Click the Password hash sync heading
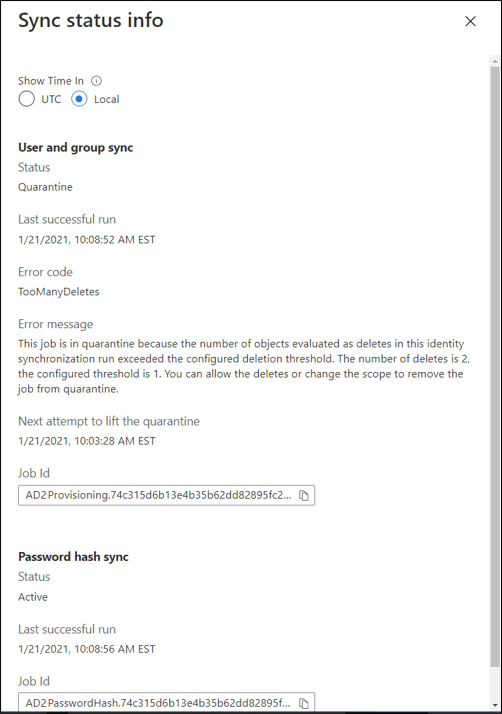 (73, 557)
